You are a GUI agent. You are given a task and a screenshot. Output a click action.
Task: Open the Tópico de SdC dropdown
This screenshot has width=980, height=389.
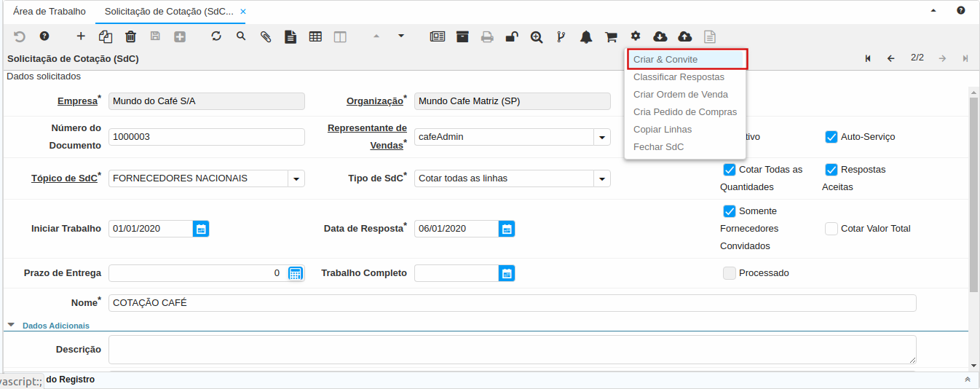pyautogui.click(x=296, y=178)
